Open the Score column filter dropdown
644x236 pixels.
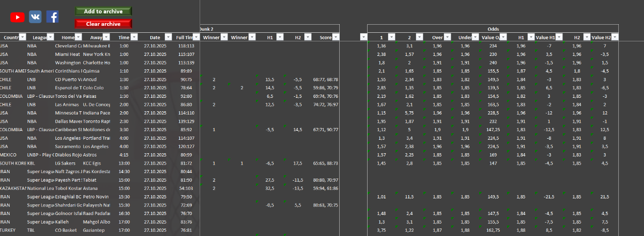tap(336, 37)
